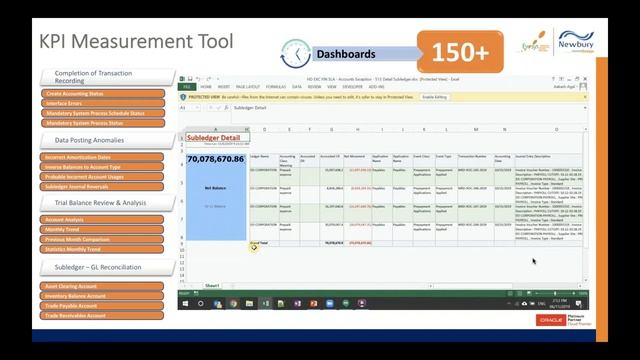This screenshot has height=360, width=640.
Task: Open the Excel Help question mark icon
Action: (x=553, y=79)
